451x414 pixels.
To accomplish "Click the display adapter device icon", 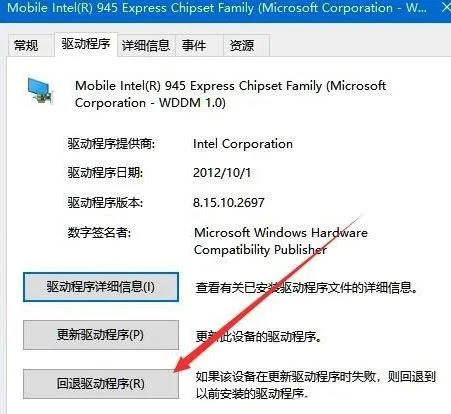I will pos(40,90).
